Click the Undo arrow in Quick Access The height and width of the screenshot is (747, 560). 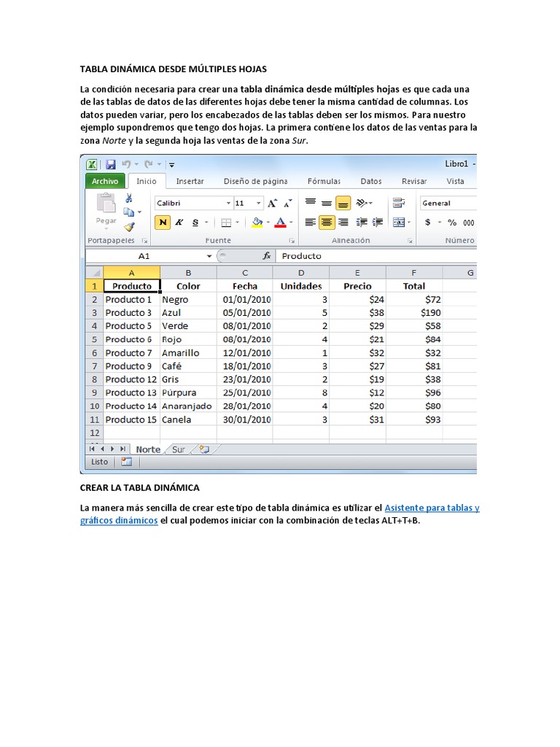(126, 164)
